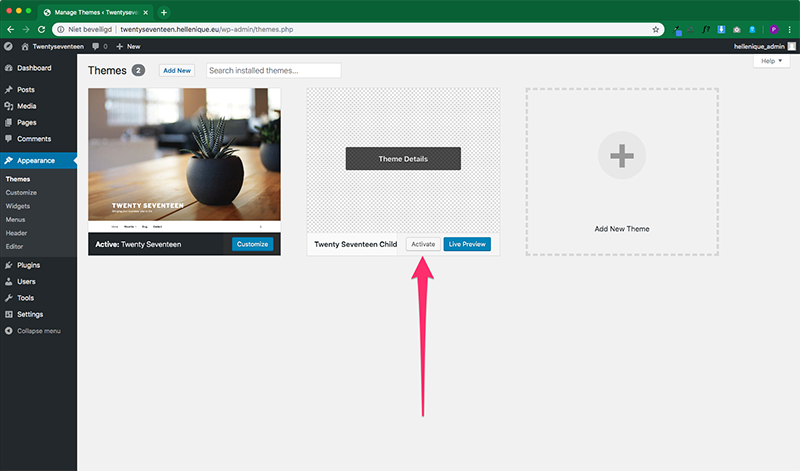Open Editor submenu item
Screen dimensions: 800x471
click(14, 246)
